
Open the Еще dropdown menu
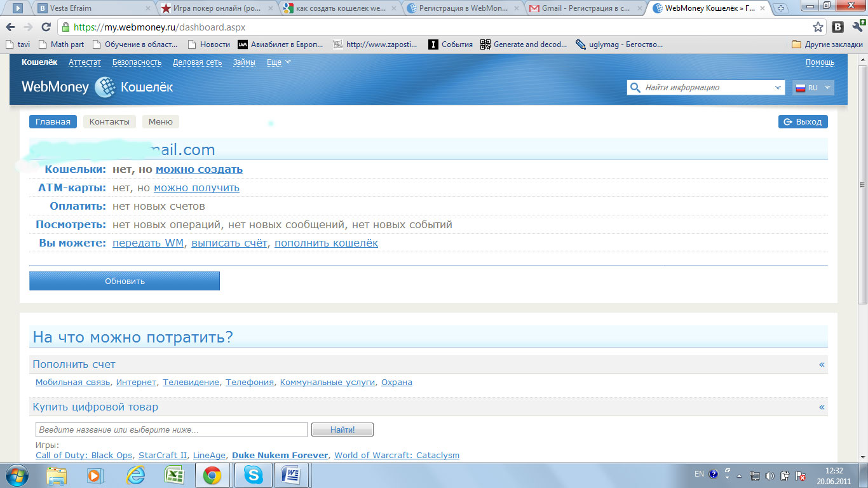point(278,62)
